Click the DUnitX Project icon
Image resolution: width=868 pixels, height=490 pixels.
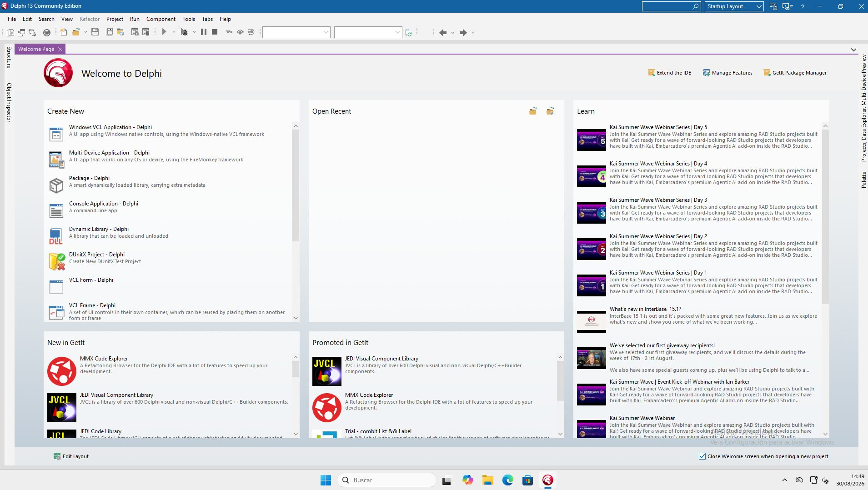tap(56, 262)
